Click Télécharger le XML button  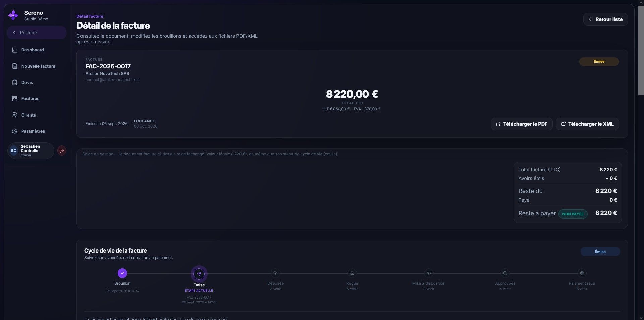(587, 124)
